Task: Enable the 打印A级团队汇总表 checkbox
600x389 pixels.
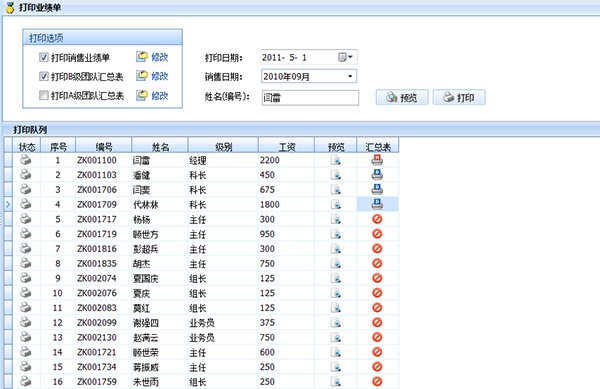Action: click(44, 95)
